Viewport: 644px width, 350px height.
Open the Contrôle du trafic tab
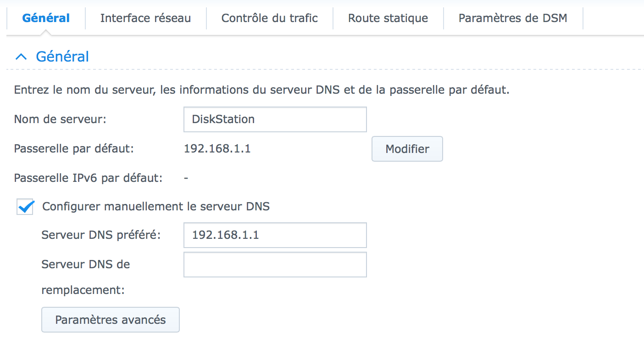pos(270,18)
